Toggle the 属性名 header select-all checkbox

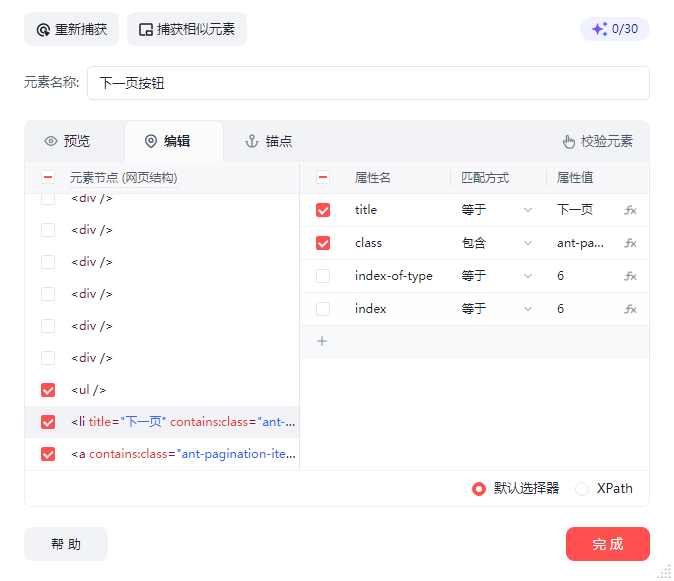(323, 177)
